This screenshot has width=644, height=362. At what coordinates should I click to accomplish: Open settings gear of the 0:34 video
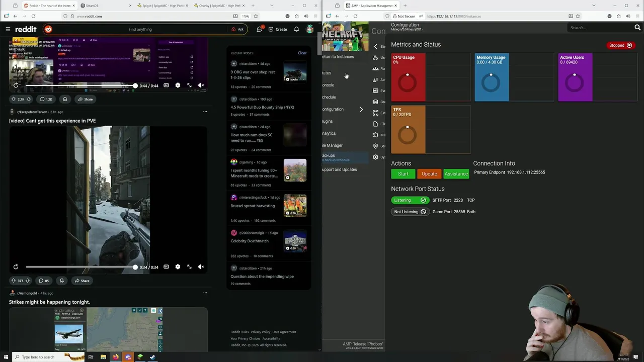178,267
